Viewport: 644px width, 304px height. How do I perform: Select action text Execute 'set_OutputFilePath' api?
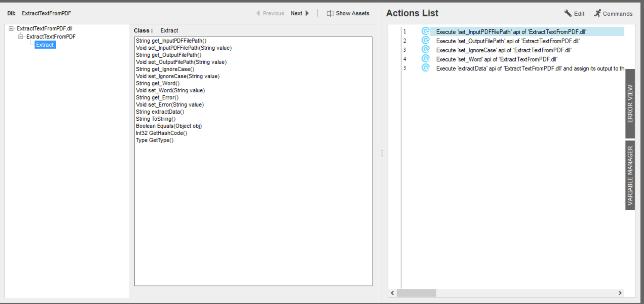508,41
